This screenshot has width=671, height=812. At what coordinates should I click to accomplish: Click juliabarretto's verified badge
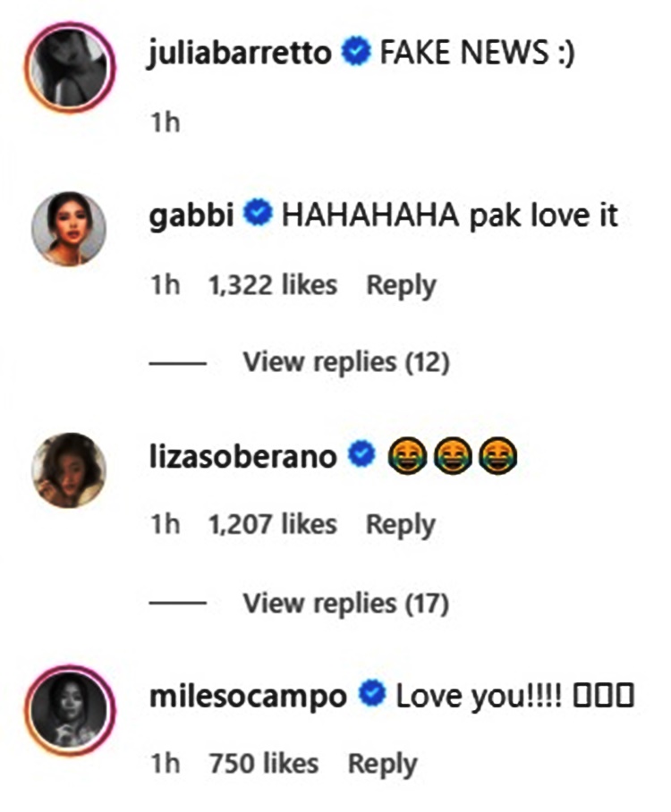pos(356,51)
